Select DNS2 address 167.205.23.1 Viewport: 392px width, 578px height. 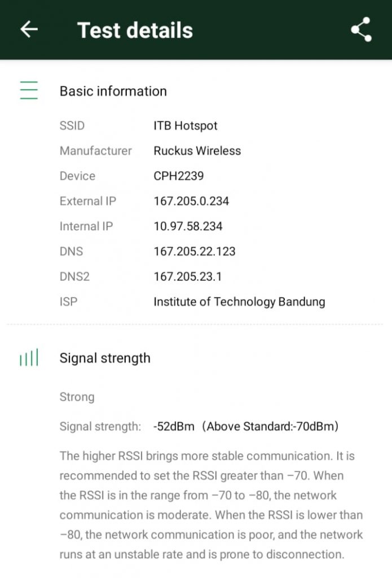tap(187, 277)
